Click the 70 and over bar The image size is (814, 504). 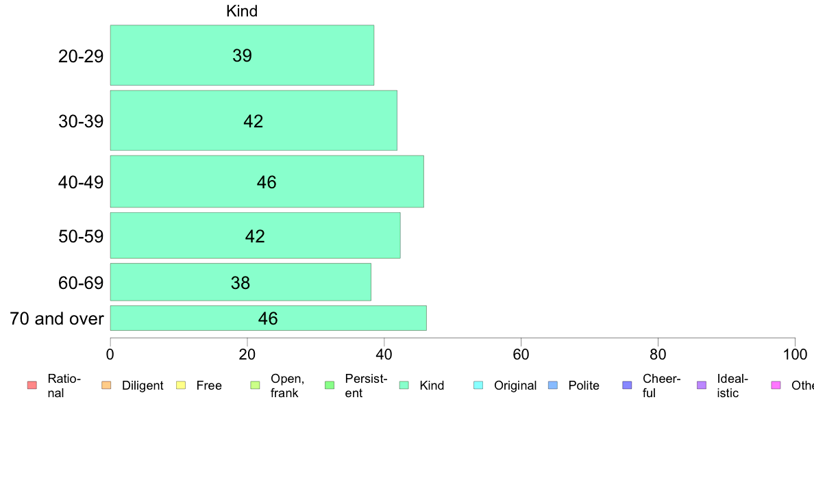(269, 318)
